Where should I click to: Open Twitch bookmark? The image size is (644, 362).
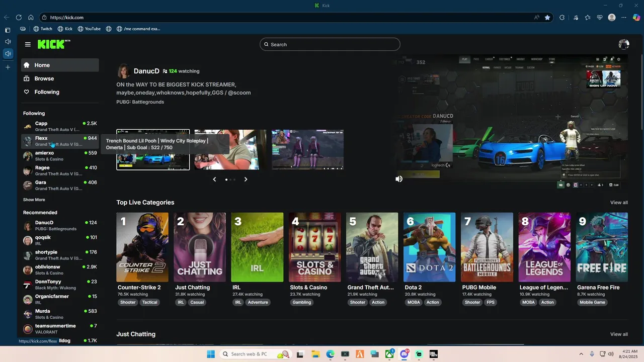point(43,29)
